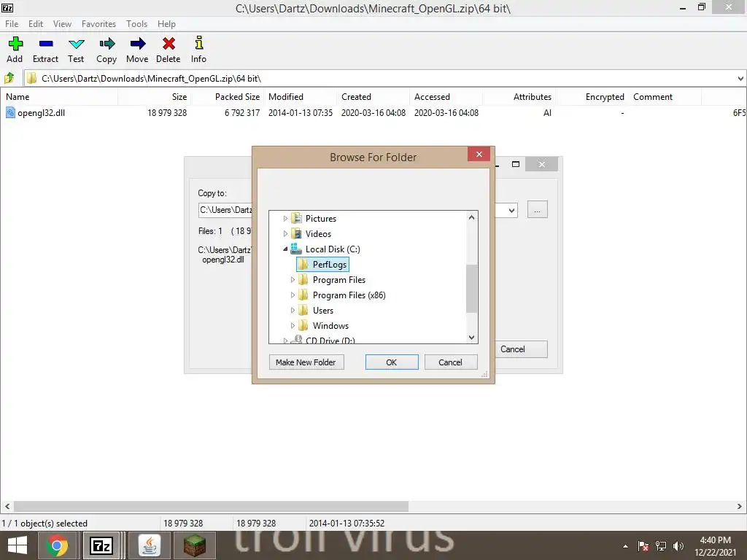Show hidden tray icons arrow
This screenshot has width=747, height=560.
point(625,546)
